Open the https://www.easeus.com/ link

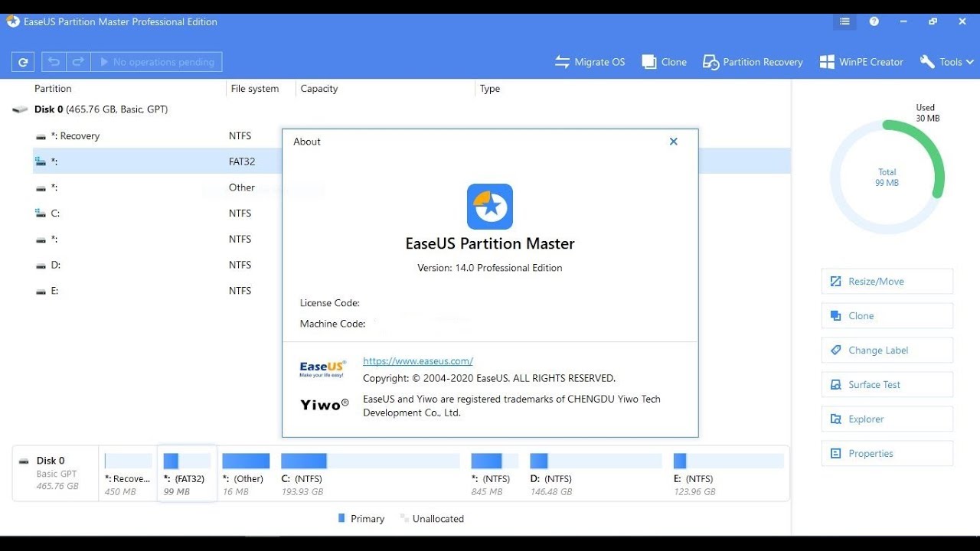point(418,361)
